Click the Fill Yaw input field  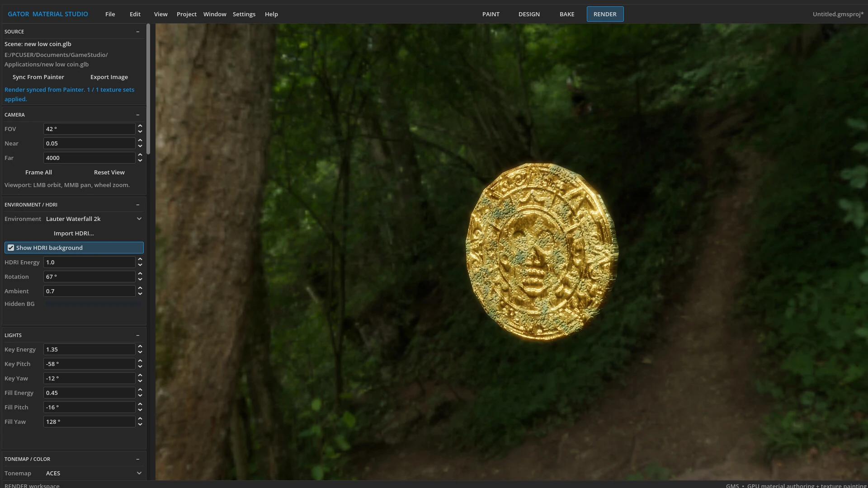pos(89,422)
